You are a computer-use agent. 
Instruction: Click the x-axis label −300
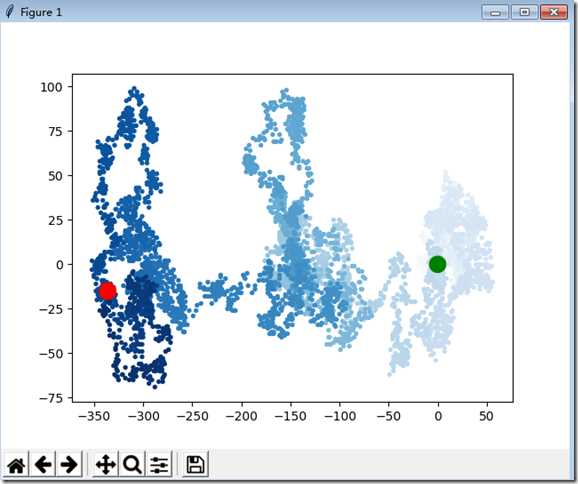point(143,417)
